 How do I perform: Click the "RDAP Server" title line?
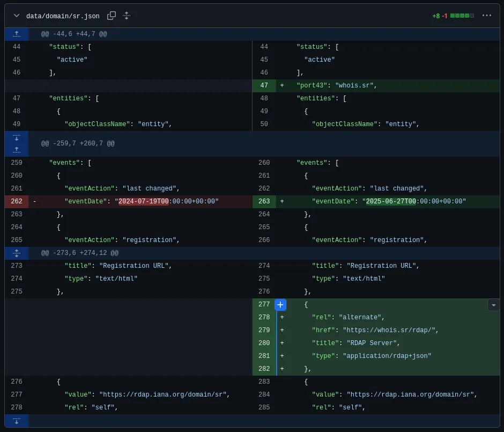356,343
